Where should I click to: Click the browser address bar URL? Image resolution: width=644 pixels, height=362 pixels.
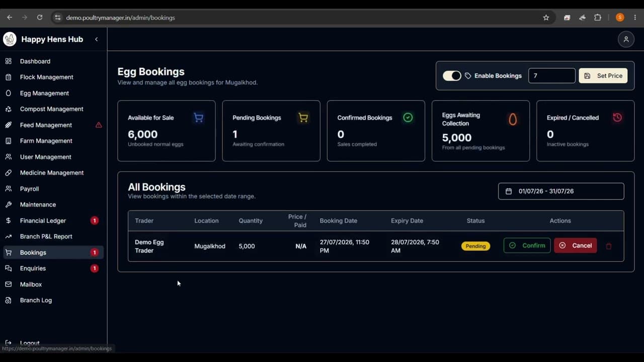pos(121,18)
